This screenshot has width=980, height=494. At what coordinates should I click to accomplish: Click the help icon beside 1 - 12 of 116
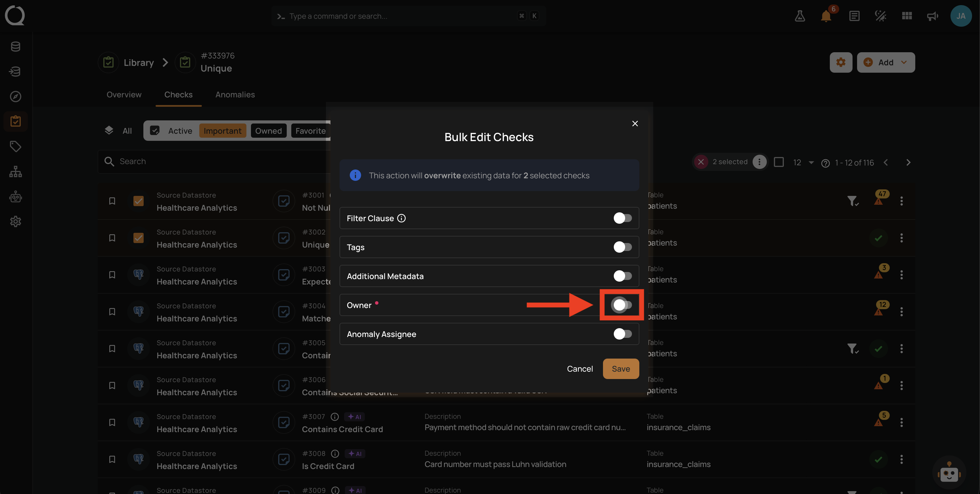(x=825, y=163)
